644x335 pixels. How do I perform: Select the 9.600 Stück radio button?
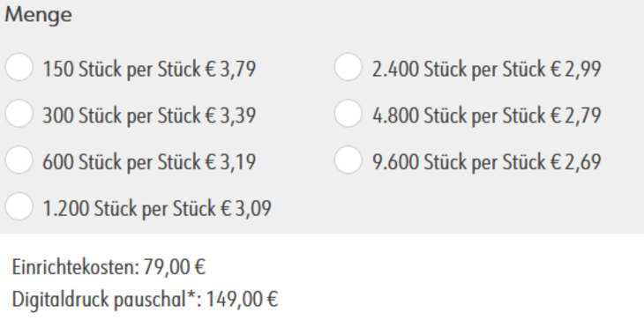348,160
